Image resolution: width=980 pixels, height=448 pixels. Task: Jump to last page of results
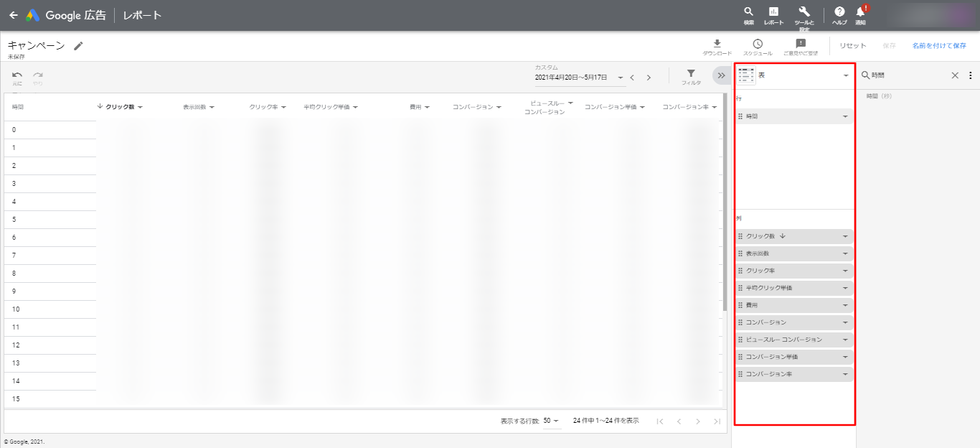click(717, 421)
